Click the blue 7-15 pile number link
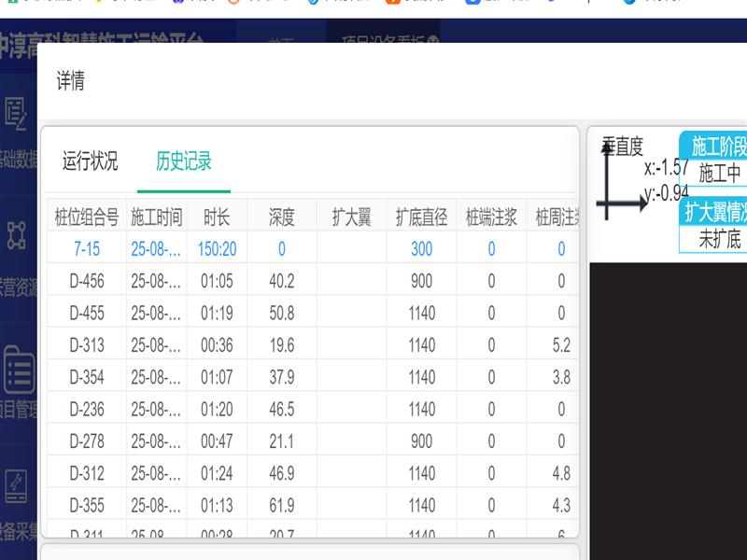Screen dimensions: 747x560 [x=87, y=249]
